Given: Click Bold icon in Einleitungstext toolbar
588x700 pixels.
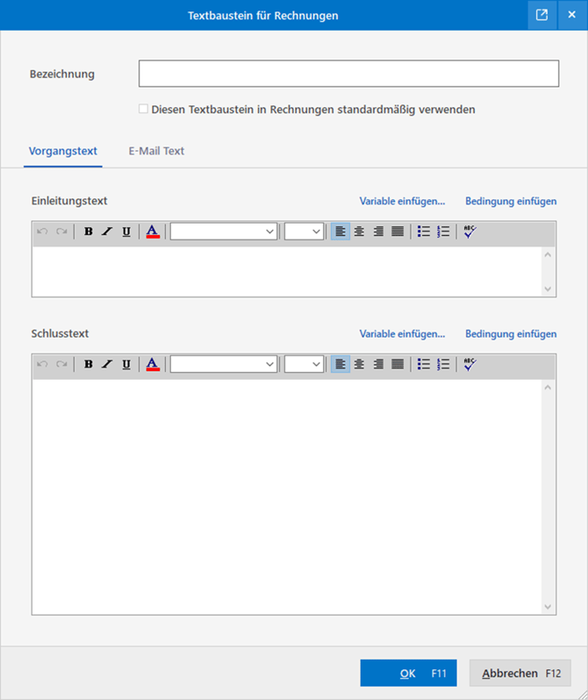Looking at the screenshot, I should click(x=88, y=232).
